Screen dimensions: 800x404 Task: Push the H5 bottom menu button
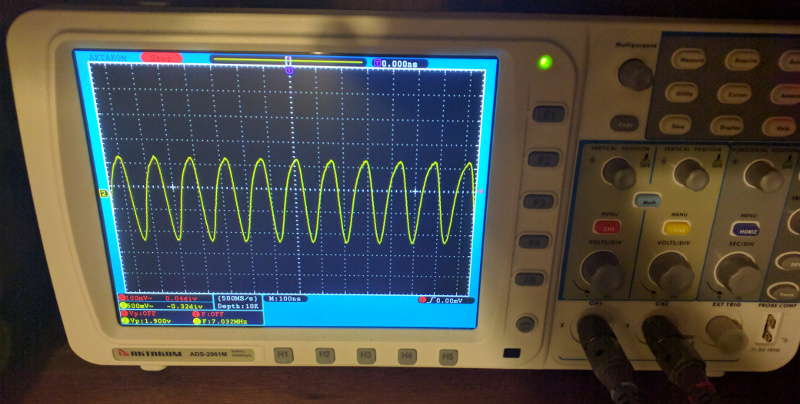(x=447, y=357)
